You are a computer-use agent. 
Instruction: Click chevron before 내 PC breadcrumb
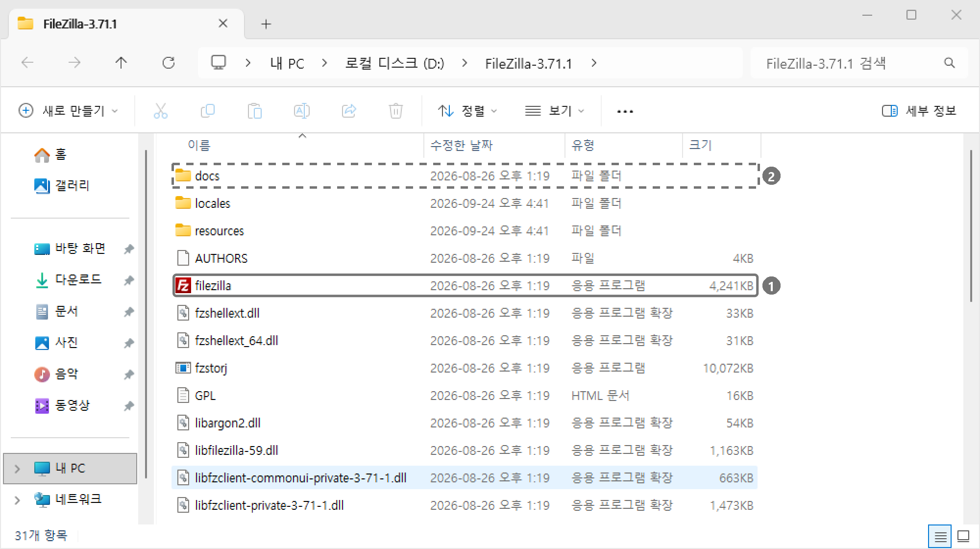click(x=248, y=63)
